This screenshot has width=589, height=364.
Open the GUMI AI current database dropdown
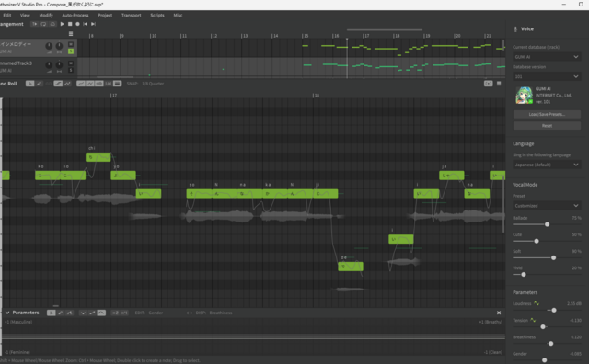coord(547,57)
